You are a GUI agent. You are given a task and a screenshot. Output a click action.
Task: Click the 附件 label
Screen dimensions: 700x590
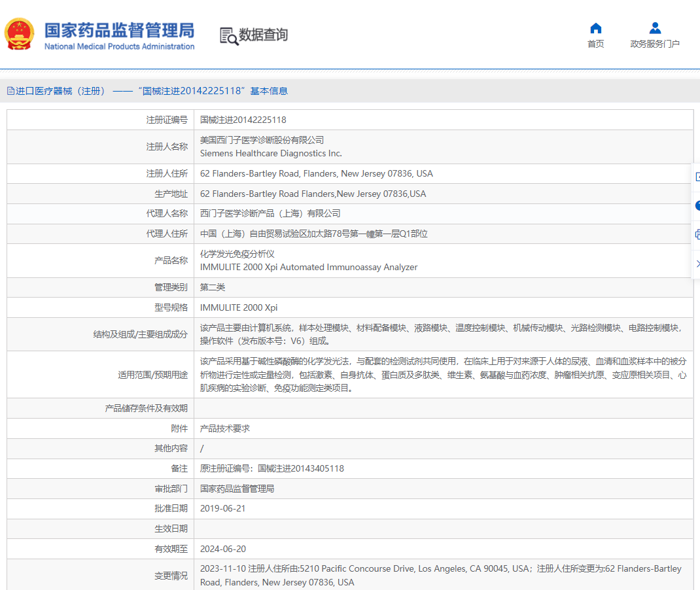179,428
